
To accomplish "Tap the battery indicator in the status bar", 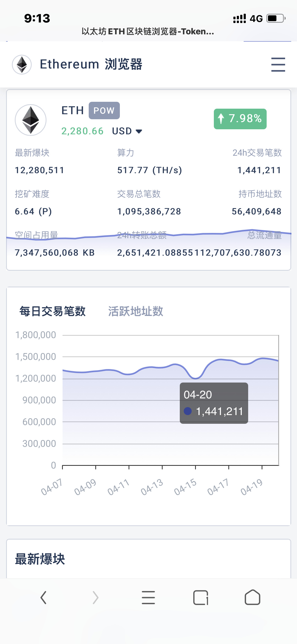I will click(x=276, y=18).
